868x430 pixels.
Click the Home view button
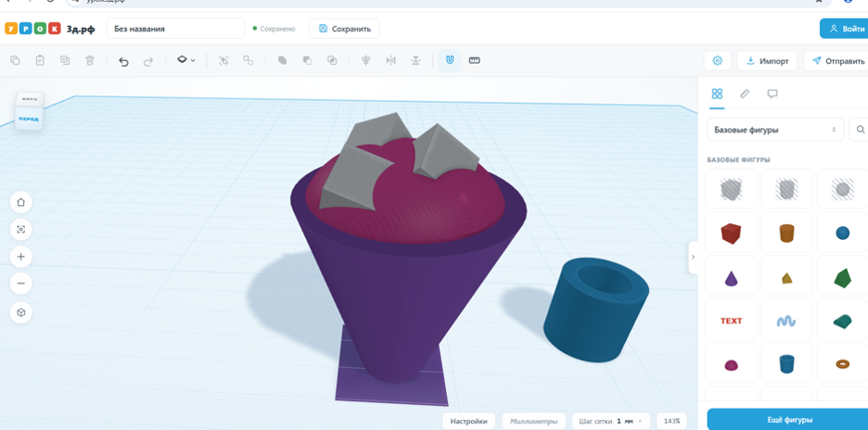pos(21,203)
